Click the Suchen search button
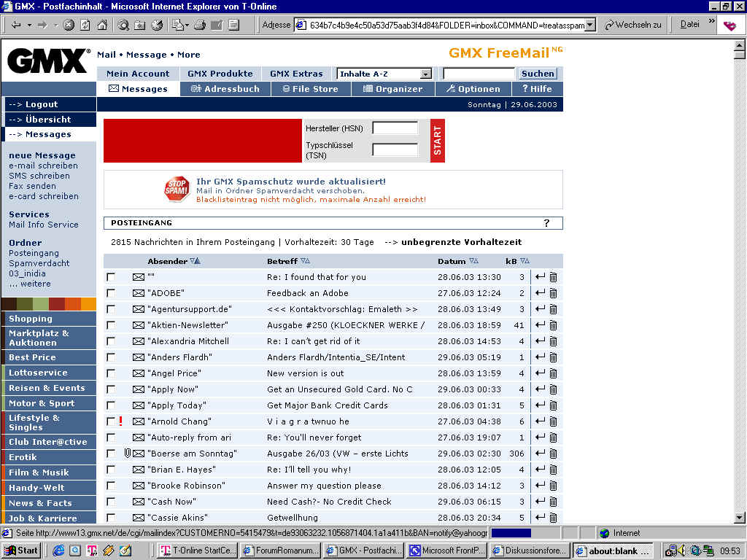747x560 pixels. [538, 74]
